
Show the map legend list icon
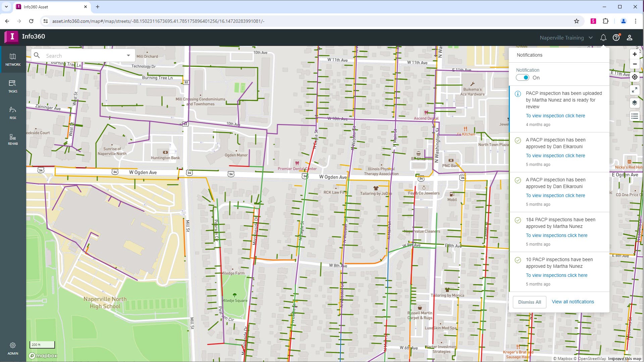click(635, 116)
